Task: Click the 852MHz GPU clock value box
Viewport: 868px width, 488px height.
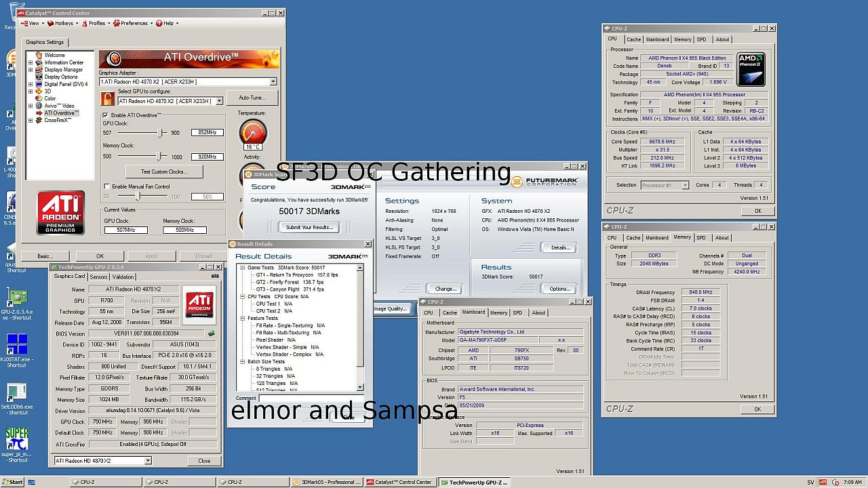Action: point(207,133)
